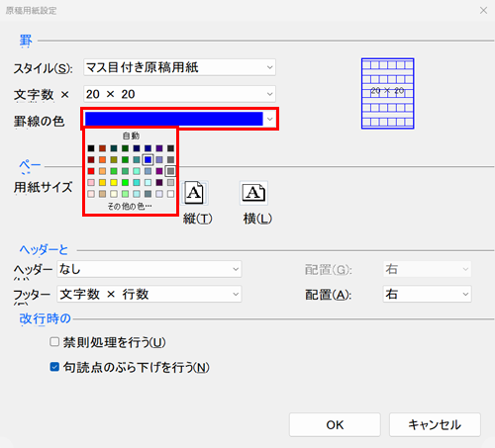Viewport: 495px width, 448px height.
Task: Select the white swatch in the bottom row
Action: coord(170,194)
